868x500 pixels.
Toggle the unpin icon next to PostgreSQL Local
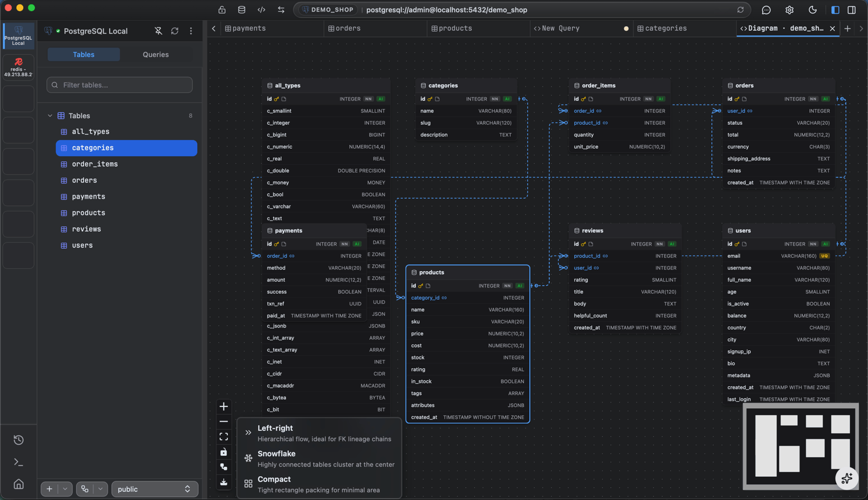(x=158, y=31)
